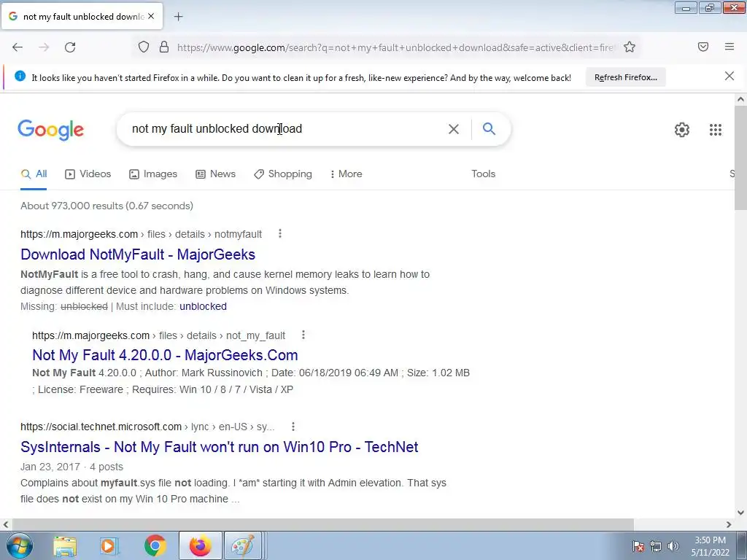Click the network tray icon
Screen dimensions: 747x560
656,546
